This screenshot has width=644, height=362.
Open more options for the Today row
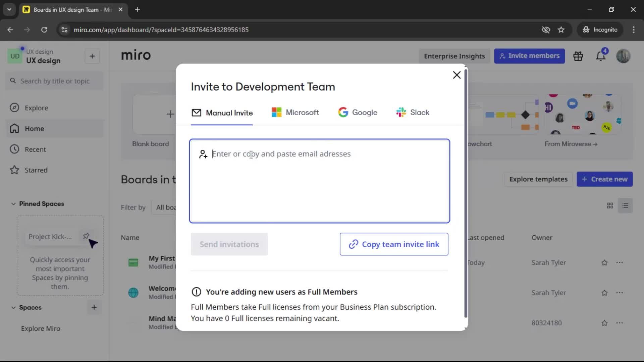click(620, 263)
